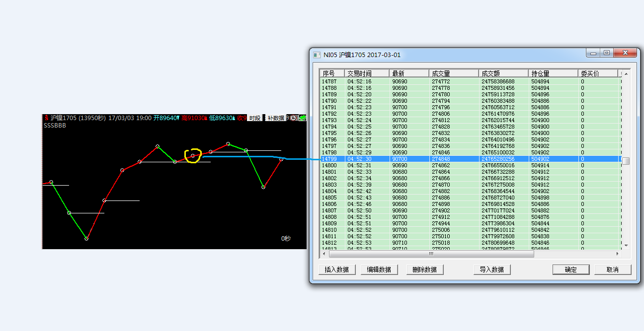Screen dimensions: 644x331
Task: Click the 时段 button in chart header
Action: point(255,118)
